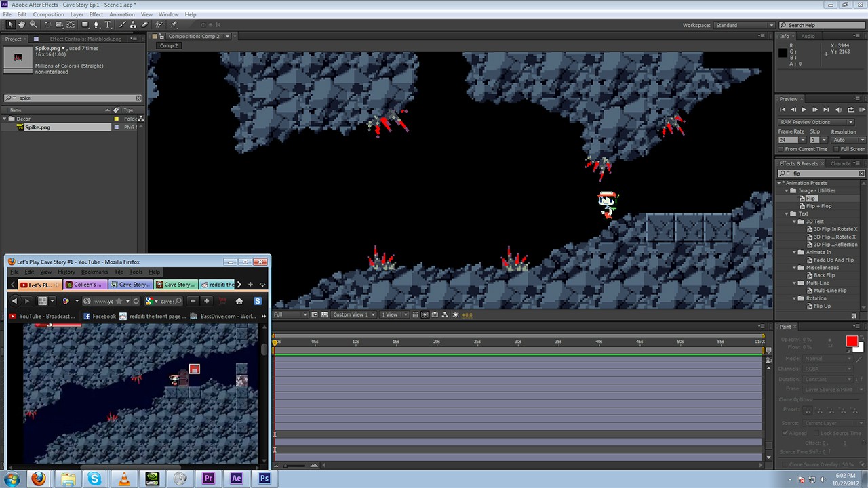Screen dimensions: 868x488
Task: Open the Resolution Auto dropdown
Action: click(848, 140)
